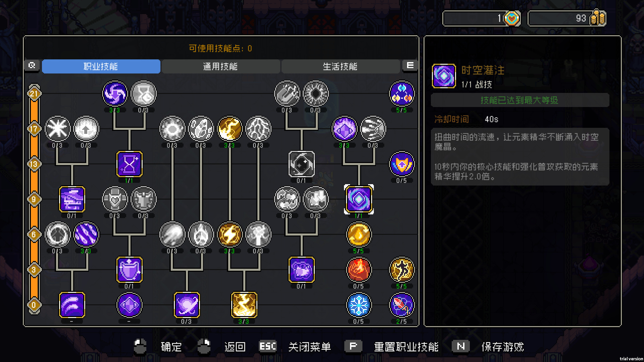Select the purple shield skill showing 0/1
The height and width of the screenshot is (362, 644).
pos(129,270)
